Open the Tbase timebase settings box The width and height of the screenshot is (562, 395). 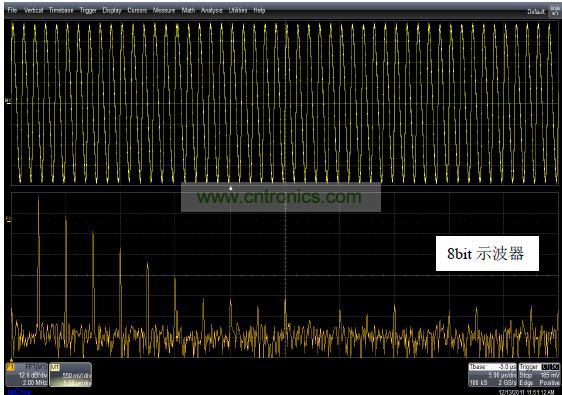492,375
